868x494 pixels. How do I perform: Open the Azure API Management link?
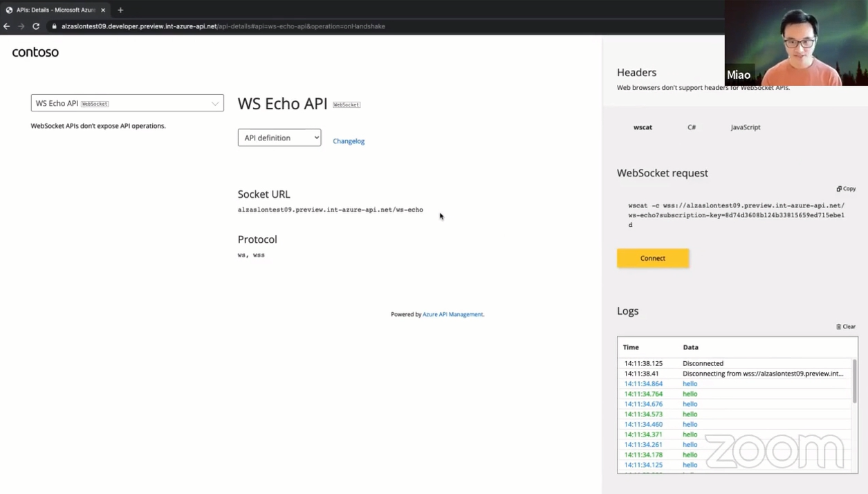[x=453, y=314]
